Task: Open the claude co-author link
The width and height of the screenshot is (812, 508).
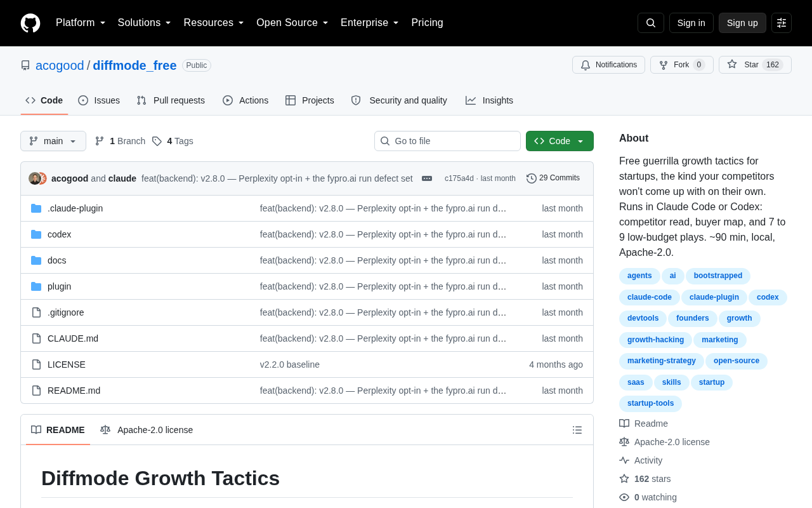Action: click(x=122, y=178)
